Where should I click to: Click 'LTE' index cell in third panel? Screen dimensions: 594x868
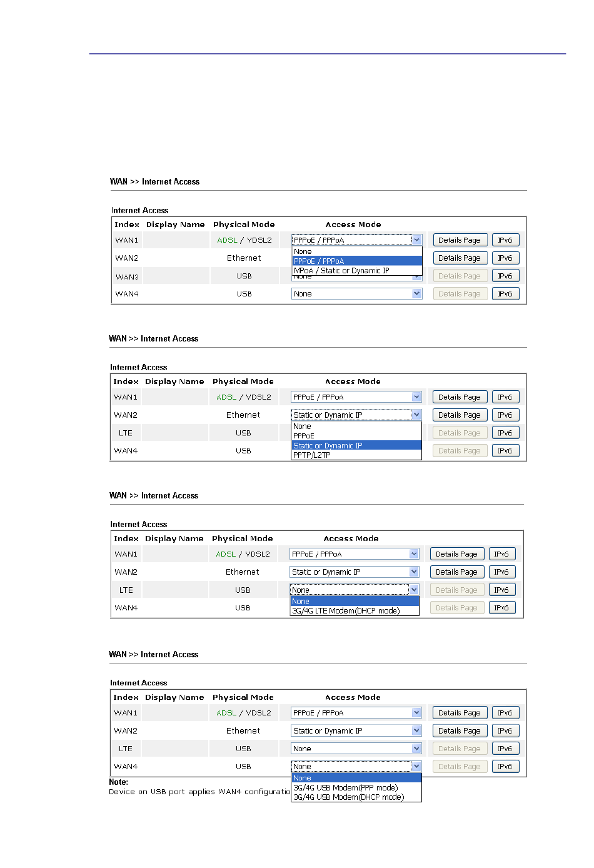(126, 590)
